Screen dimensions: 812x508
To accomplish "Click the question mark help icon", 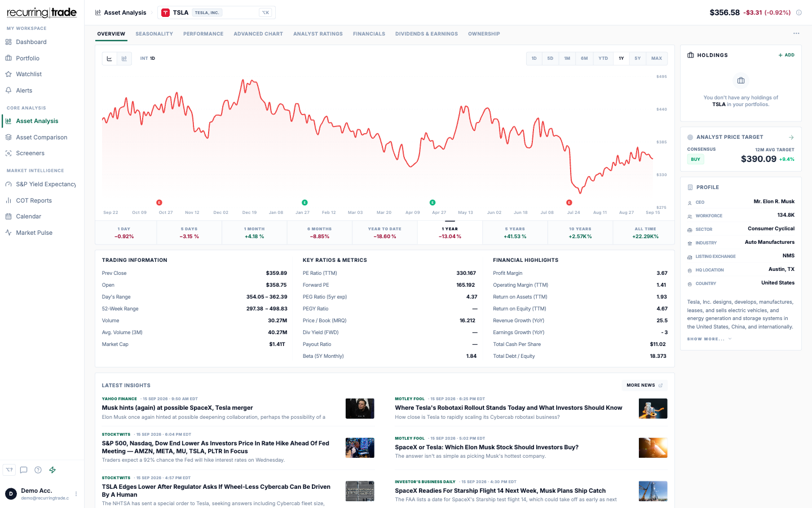I will coord(38,470).
